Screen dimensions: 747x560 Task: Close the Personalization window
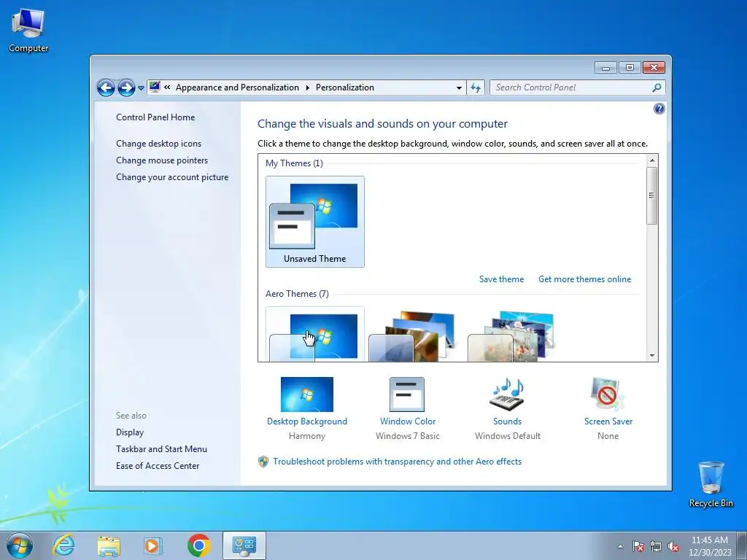[x=654, y=68]
